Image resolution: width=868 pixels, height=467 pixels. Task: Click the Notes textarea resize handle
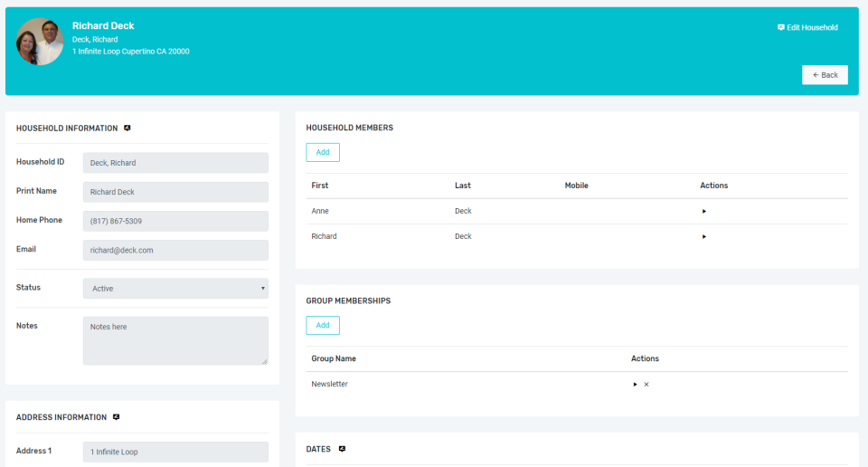265,361
